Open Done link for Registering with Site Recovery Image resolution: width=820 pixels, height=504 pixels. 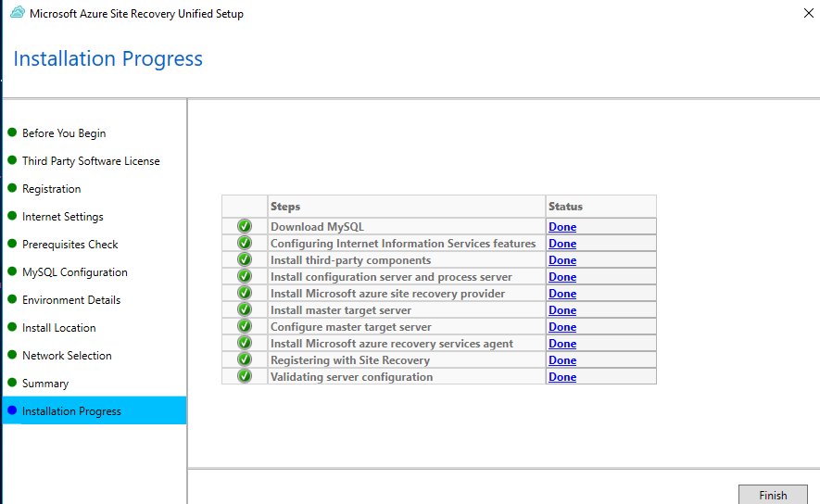click(x=562, y=360)
